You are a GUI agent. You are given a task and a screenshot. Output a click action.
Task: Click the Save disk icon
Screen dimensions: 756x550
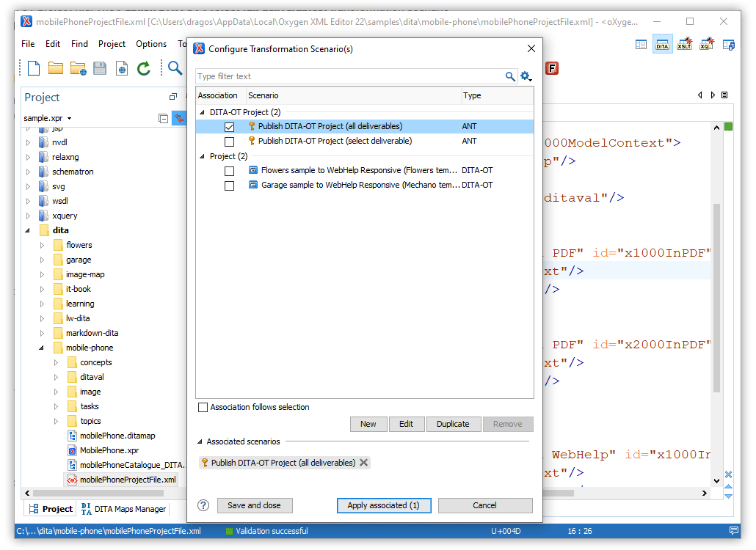click(x=100, y=68)
